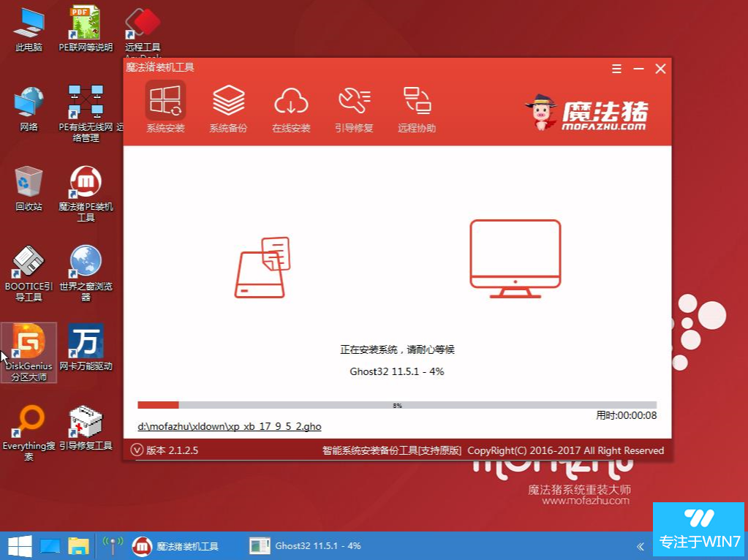Click the 魔法猪 mofazhu.com logo
The image size is (748, 560).
[x=586, y=113]
